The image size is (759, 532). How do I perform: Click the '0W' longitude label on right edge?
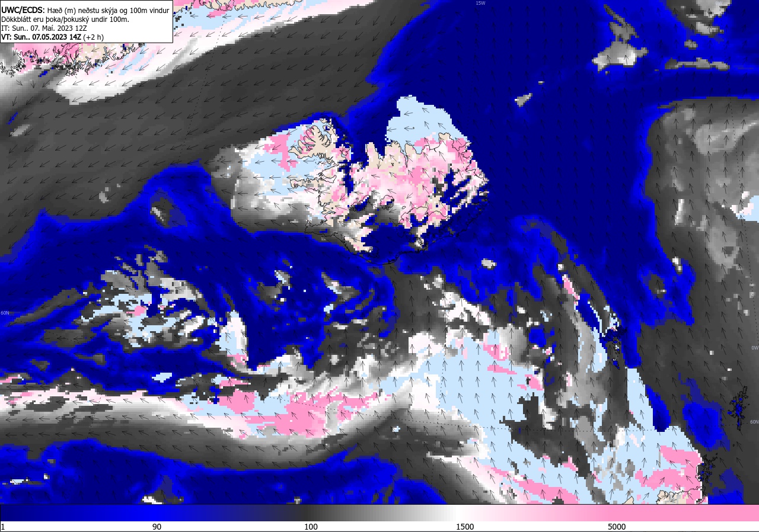coord(755,348)
